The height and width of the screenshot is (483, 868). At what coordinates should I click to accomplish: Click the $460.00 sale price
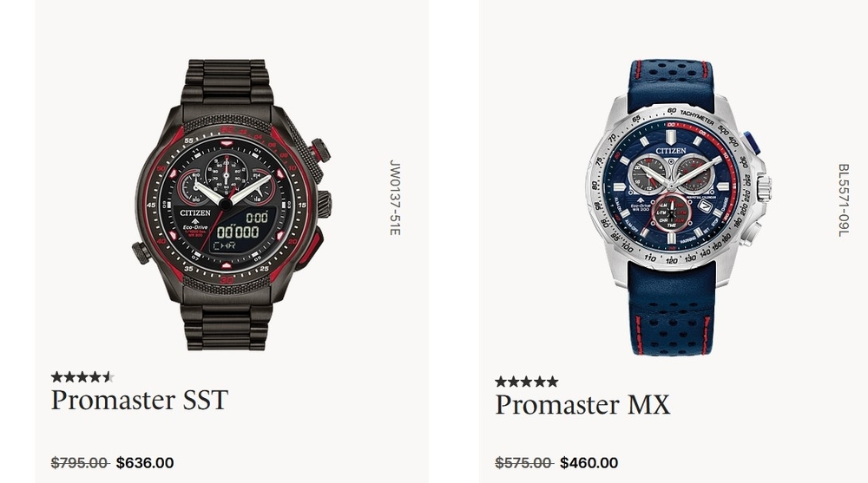[589, 462]
